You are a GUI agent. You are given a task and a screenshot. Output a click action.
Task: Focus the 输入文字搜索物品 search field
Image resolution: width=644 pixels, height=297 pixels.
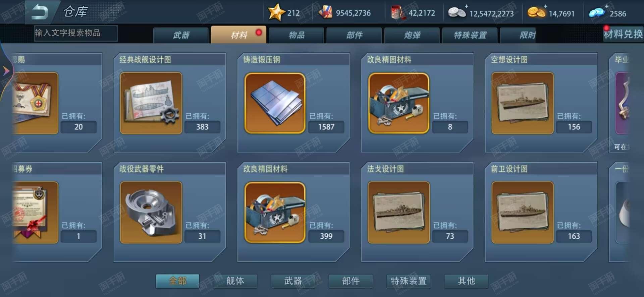pyautogui.click(x=76, y=33)
